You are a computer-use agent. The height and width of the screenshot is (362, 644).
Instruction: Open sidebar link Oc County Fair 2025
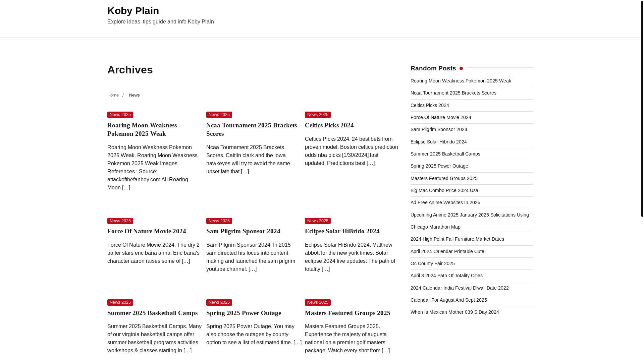(432, 263)
